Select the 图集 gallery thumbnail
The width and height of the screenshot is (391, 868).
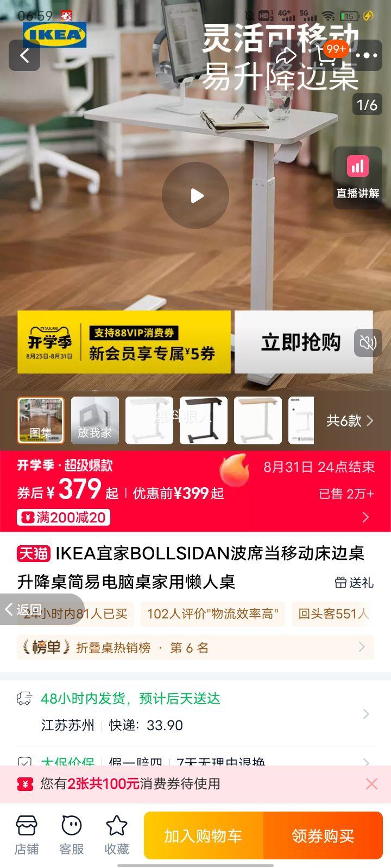tap(41, 420)
